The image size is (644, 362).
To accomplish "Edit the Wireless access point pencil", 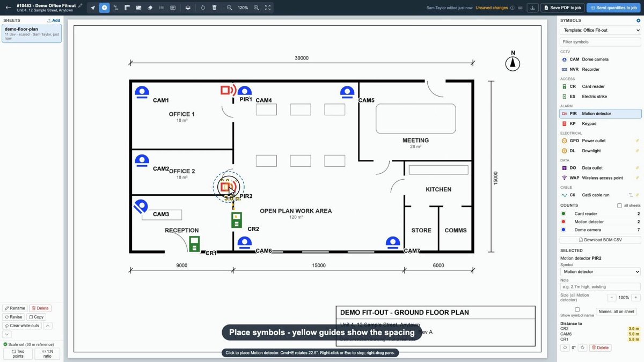I will coord(638,178).
